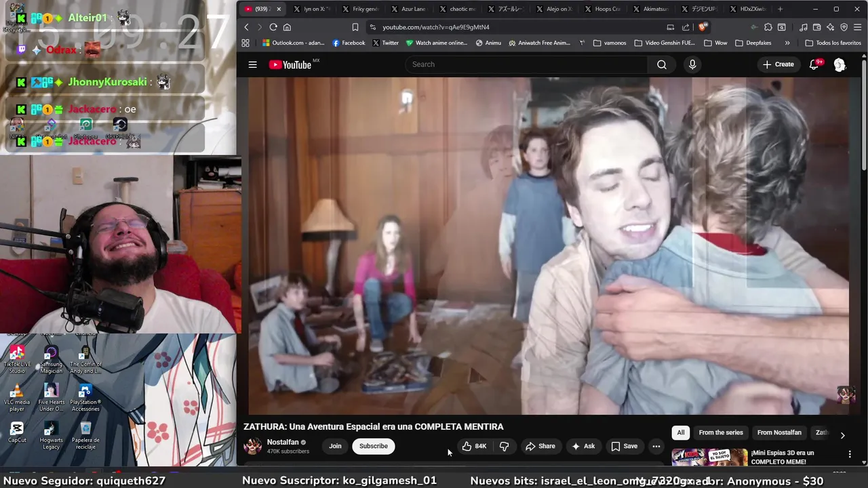868x488 pixels.
Task: Open the Aniwatch Free Anime bookmark
Action: click(539, 43)
